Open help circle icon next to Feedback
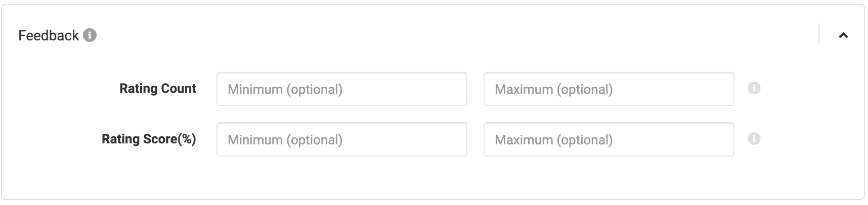This screenshot has height=205, width=868. coord(90,35)
